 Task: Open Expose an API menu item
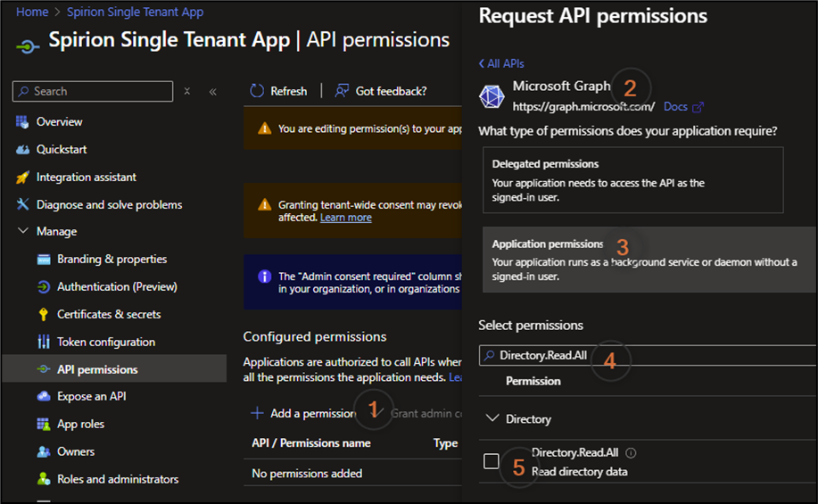click(91, 397)
